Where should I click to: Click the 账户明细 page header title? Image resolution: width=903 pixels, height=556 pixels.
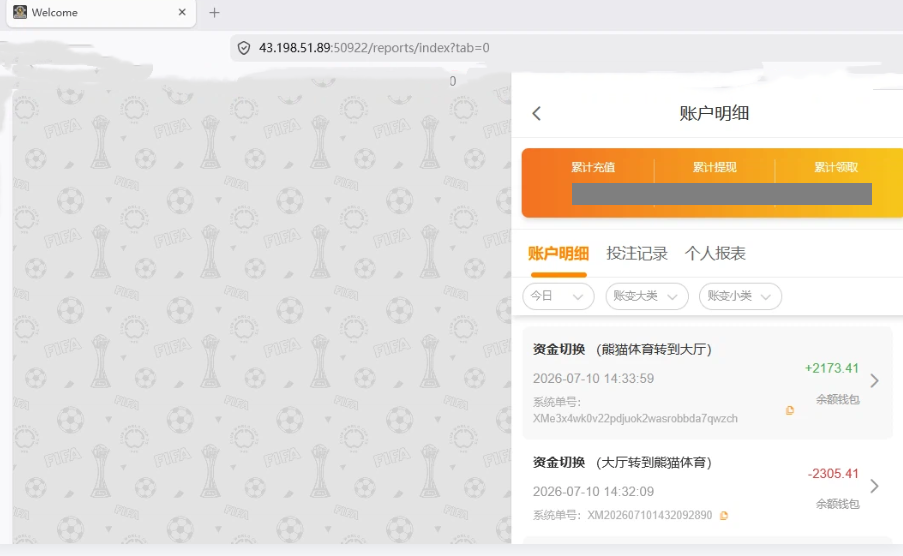pos(714,114)
